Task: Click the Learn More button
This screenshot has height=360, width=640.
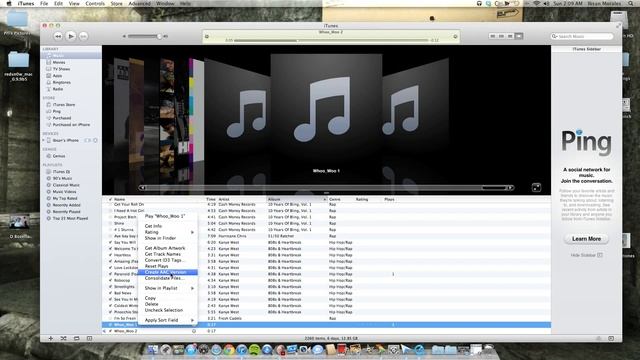Action: pos(586,239)
